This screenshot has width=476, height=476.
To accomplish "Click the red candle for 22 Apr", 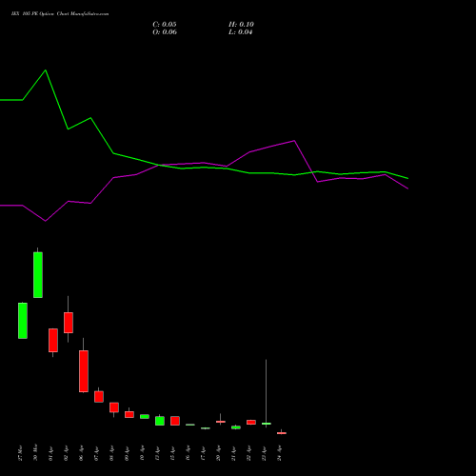I will pyautogui.click(x=251, y=422).
